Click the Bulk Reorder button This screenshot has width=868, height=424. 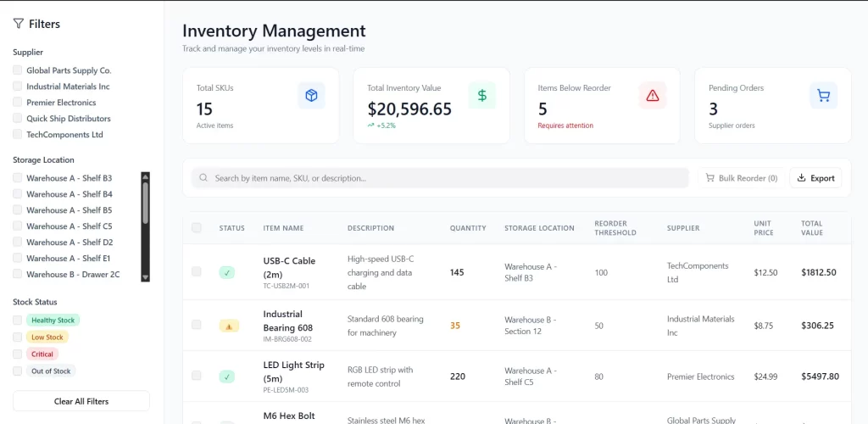(742, 178)
